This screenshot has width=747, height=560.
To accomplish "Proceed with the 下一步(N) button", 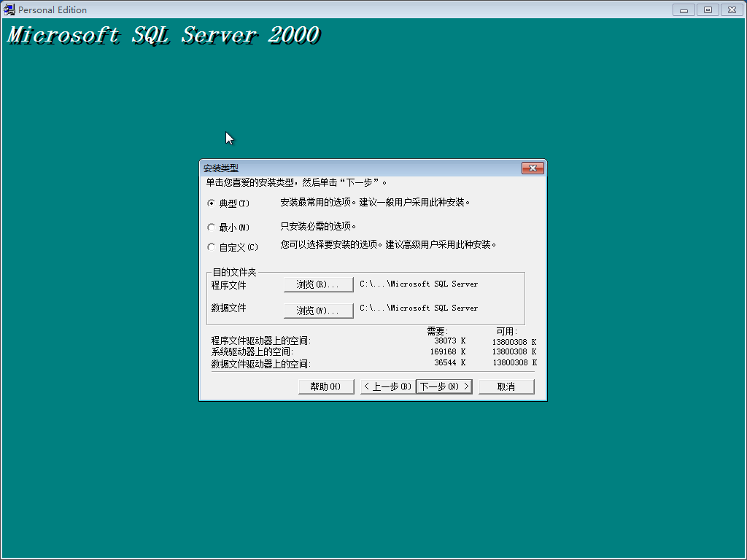I will pyautogui.click(x=444, y=386).
